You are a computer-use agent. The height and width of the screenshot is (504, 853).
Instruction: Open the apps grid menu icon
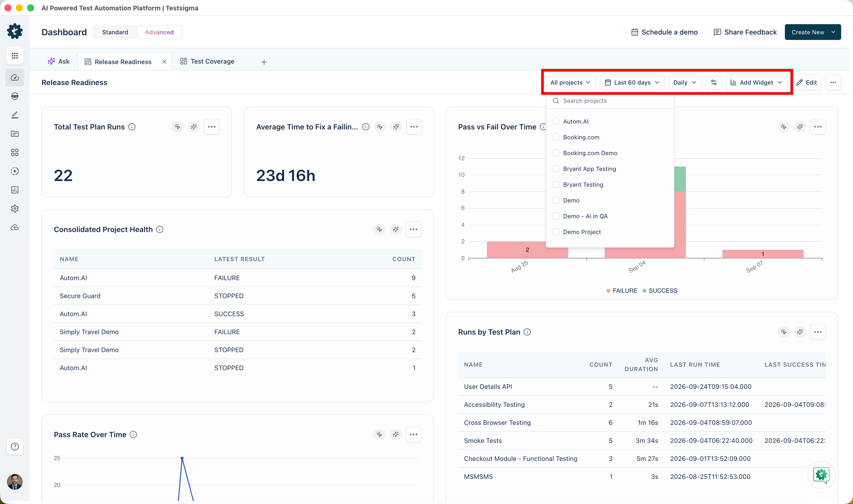[15, 56]
